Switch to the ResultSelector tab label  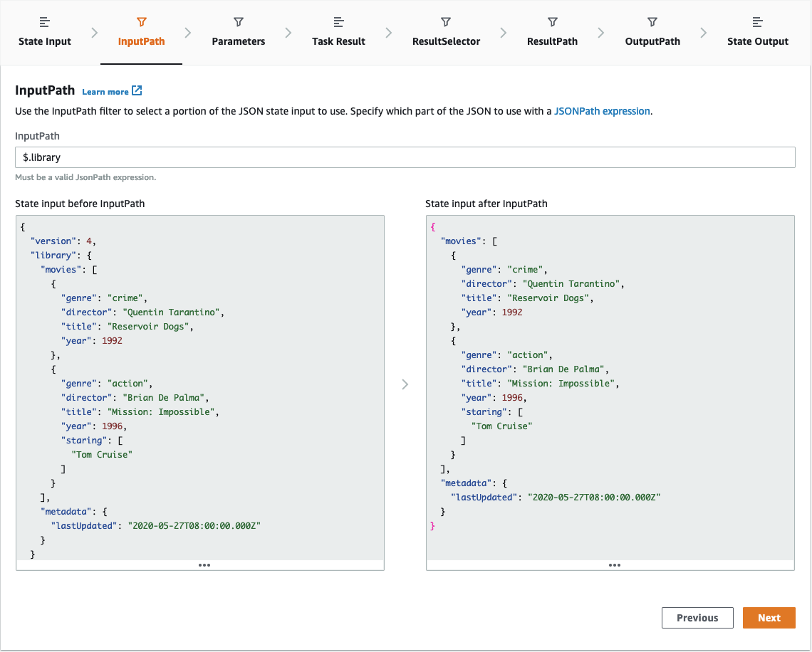click(446, 41)
